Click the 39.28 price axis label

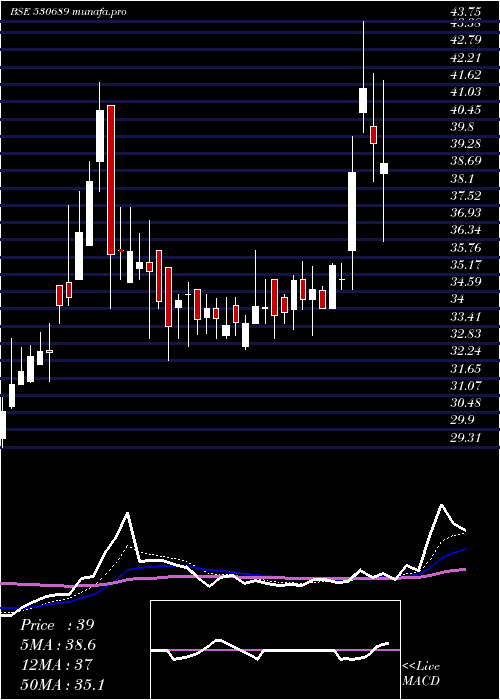(465, 144)
